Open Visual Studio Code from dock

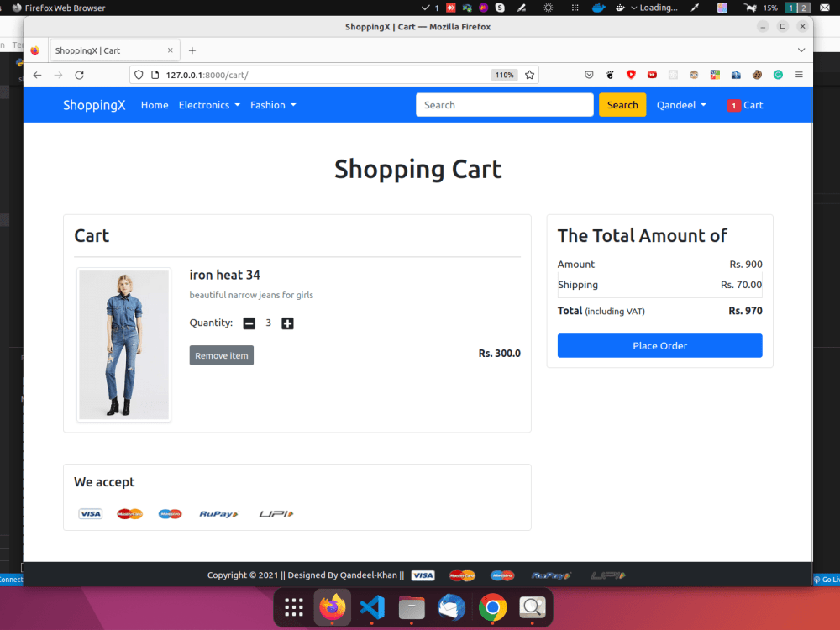click(372, 607)
